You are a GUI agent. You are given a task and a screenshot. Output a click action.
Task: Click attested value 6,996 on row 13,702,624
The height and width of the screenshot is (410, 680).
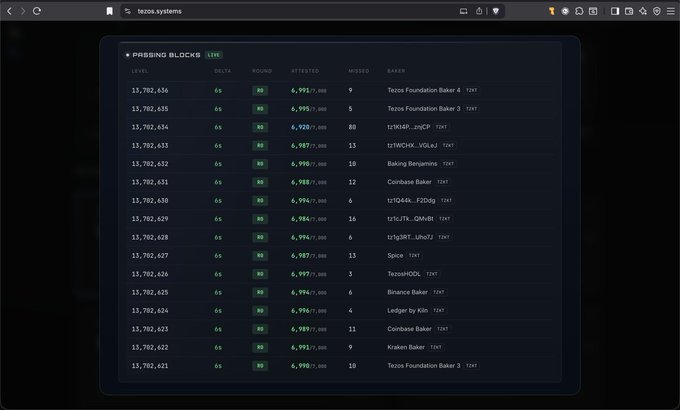pos(300,311)
